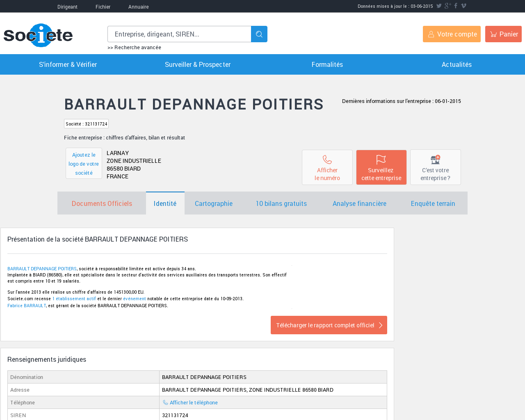Click Ajoutez le logo de votre société
This screenshot has width=525, height=420.
tap(84, 163)
